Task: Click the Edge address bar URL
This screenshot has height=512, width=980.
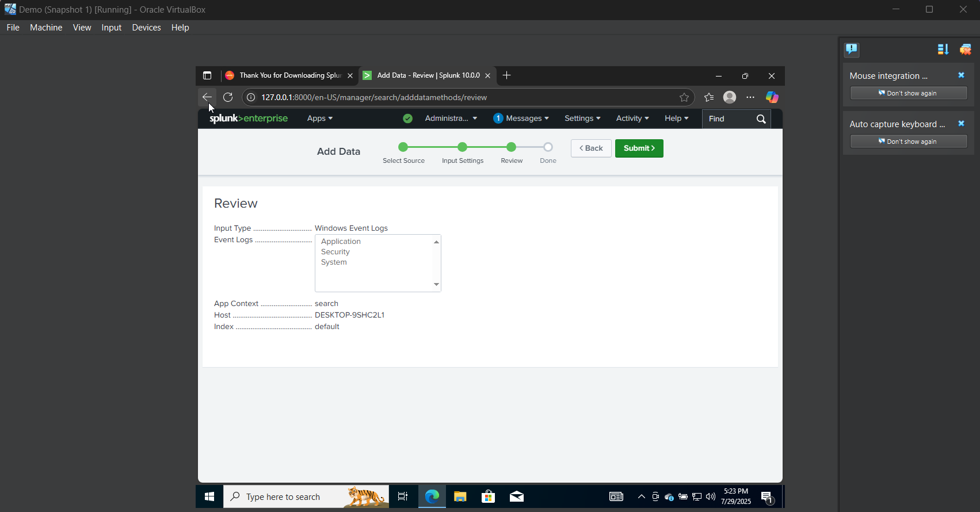Action: [374, 97]
